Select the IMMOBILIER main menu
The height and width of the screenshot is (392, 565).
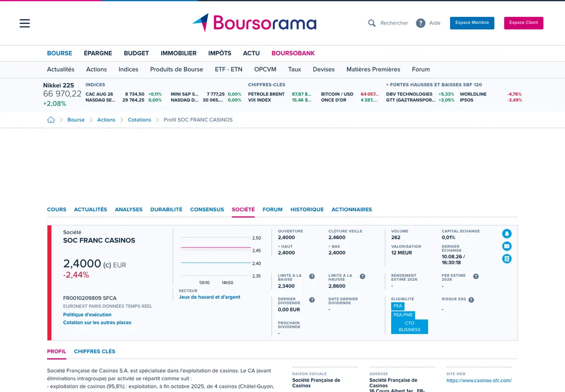pos(178,53)
